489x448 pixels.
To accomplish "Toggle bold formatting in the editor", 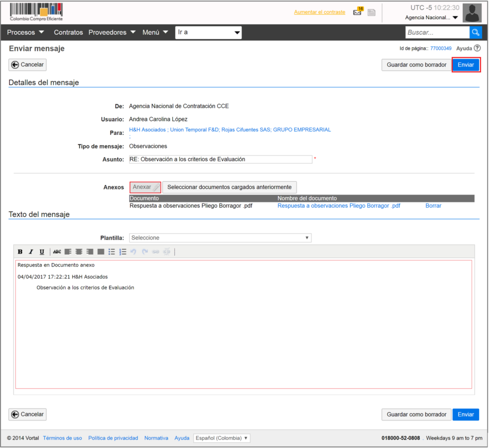I will tap(20, 251).
